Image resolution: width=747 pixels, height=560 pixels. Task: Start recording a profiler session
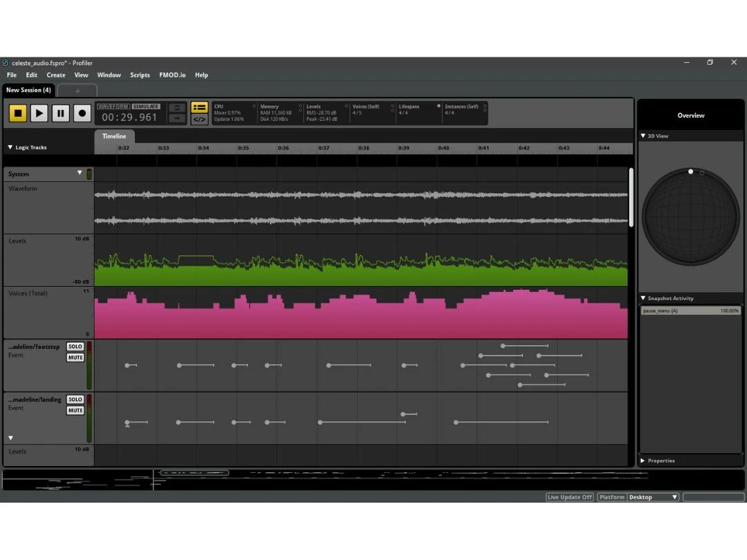82,113
